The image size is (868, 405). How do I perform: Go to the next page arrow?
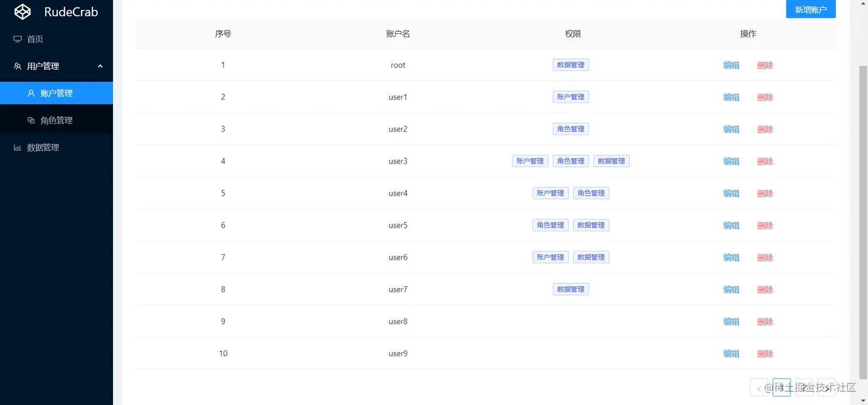(827, 387)
